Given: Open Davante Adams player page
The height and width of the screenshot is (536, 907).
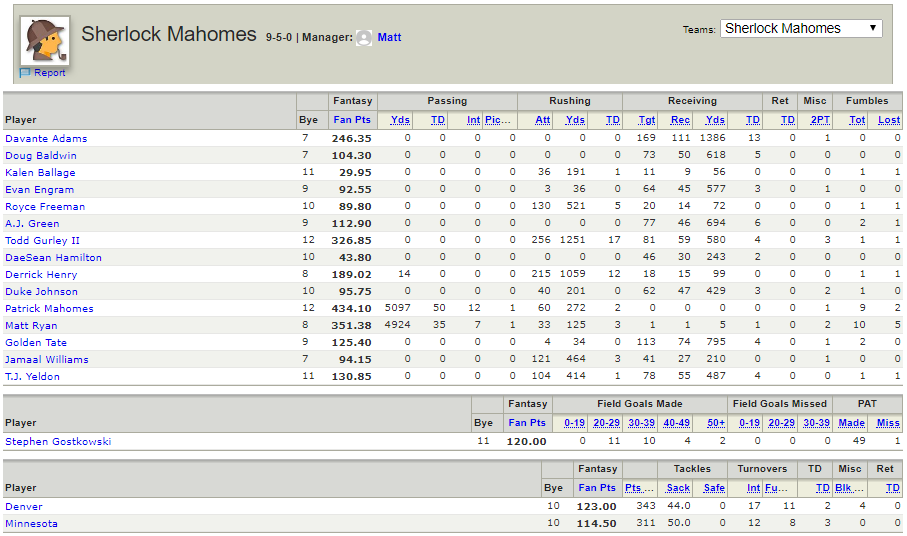Looking at the screenshot, I should tap(46, 139).
